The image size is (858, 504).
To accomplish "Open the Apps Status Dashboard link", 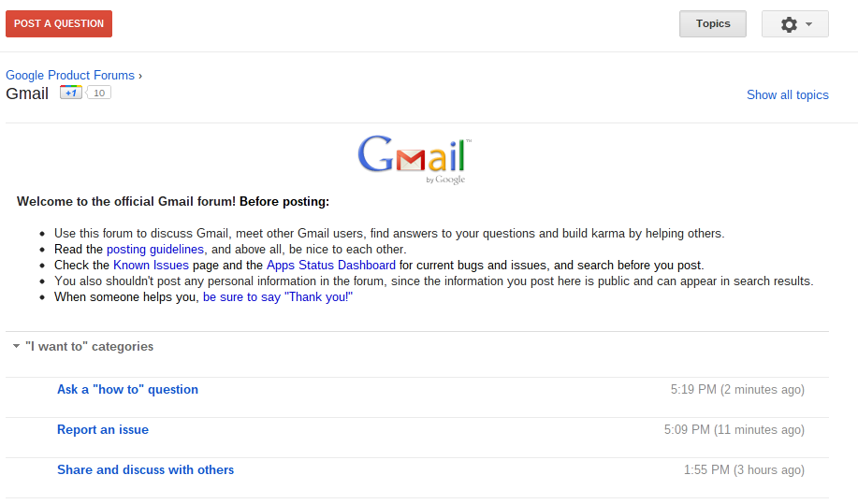I will tap(330, 266).
